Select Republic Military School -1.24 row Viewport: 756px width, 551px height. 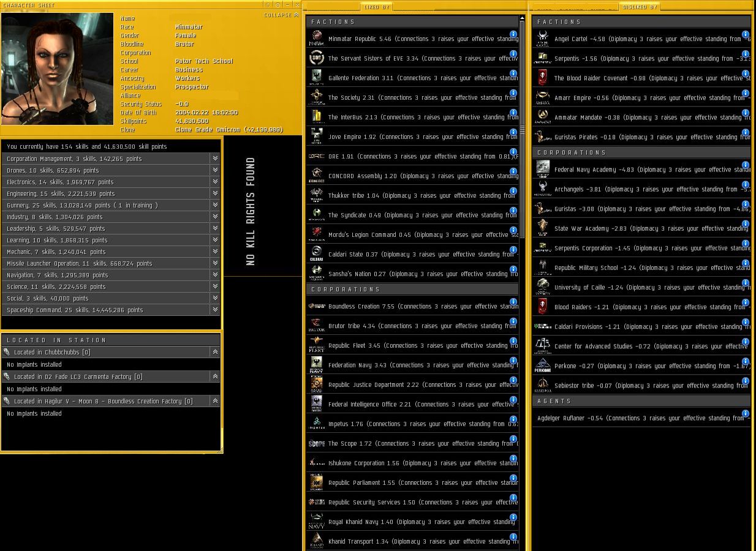click(x=641, y=268)
